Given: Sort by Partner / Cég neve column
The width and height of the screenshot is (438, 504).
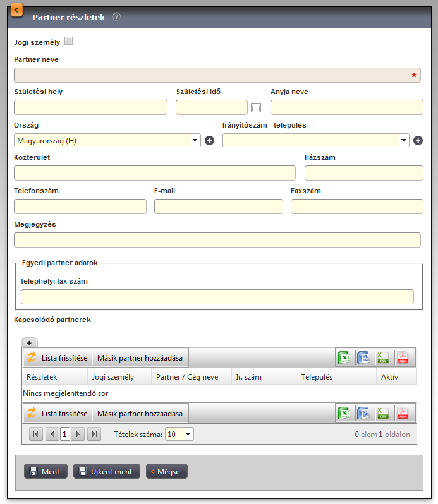Looking at the screenshot, I should tap(192, 376).
